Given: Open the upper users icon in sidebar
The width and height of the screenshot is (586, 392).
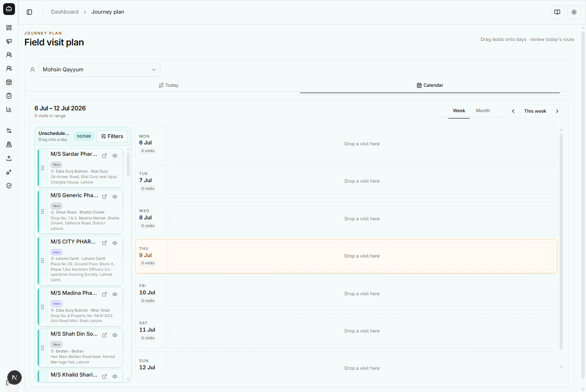Looking at the screenshot, I should click(x=9, y=55).
